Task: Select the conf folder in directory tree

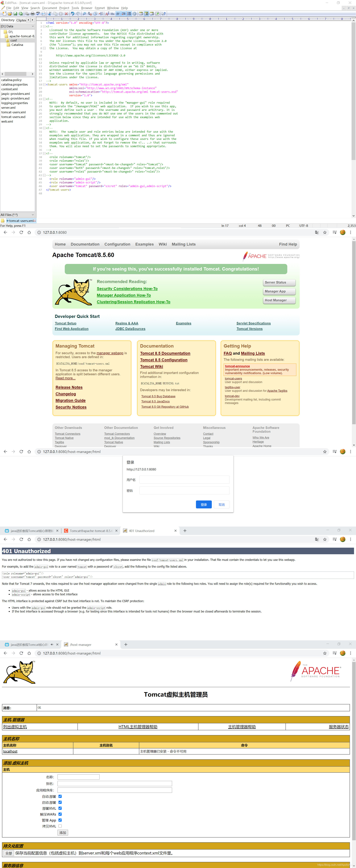Action: click(x=14, y=40)
